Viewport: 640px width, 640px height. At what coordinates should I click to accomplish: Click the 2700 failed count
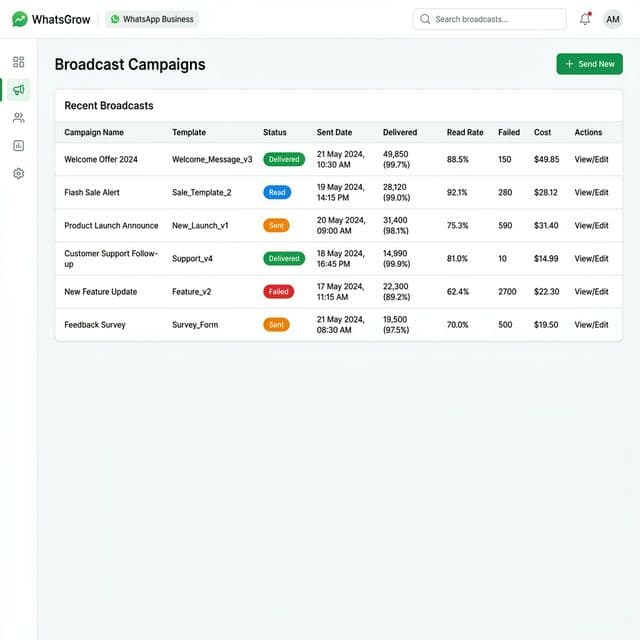pos(507,292)
